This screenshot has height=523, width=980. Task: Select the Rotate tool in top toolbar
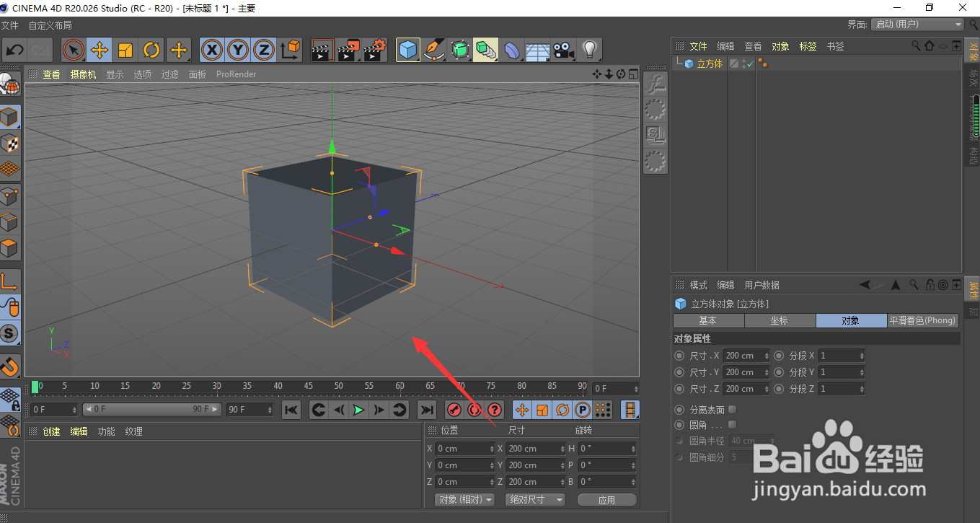pos(151,50)
